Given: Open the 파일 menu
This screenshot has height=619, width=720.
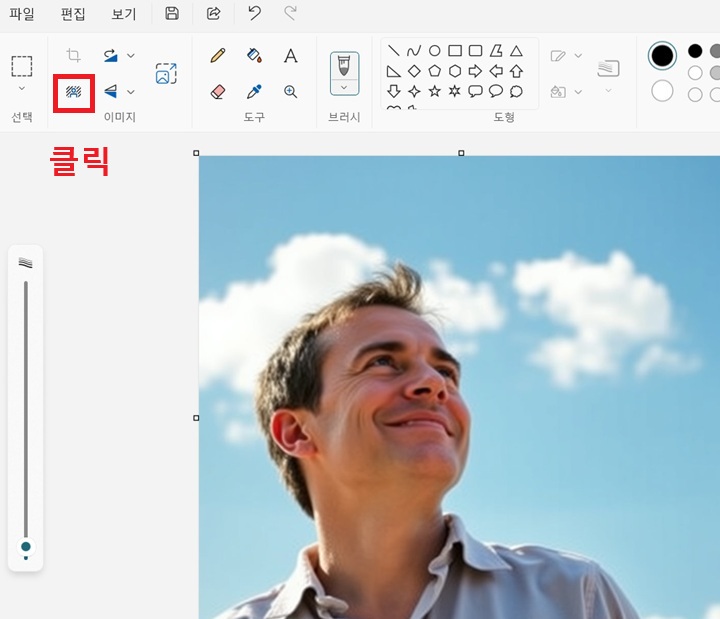Looking at the screenshot, I should tap(22, 14).
